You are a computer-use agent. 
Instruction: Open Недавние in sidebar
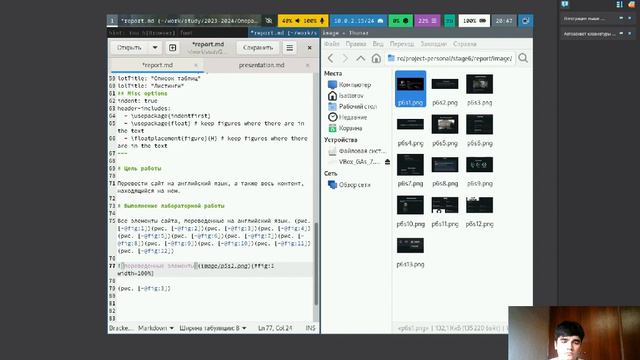coord(348,117)
